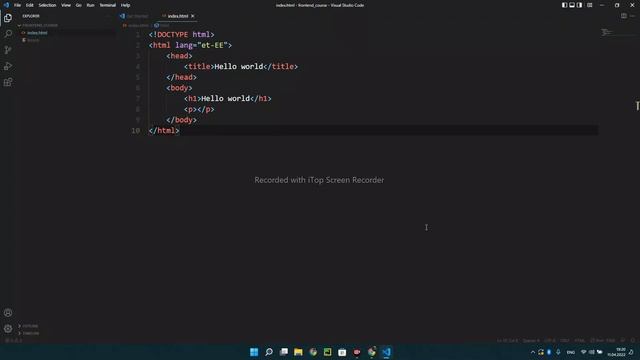Image resolution: width=640 pixels, height=360 pixels.
Task: Click the closing body tag on line 9
Action: (x=182, y=120)
